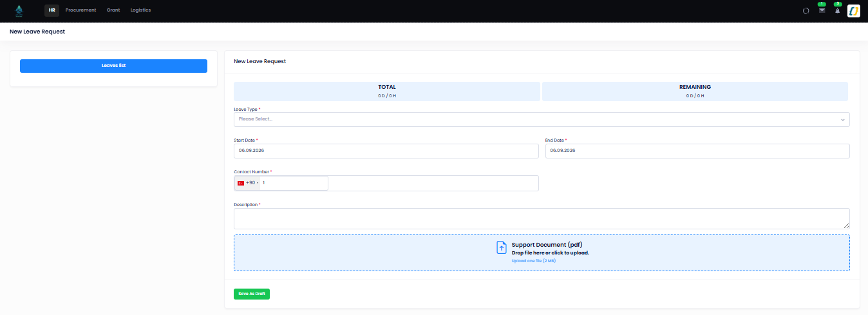Open the messages envelope icon
The height and width of the screenshot is (315, 868).
(x=822, y=10)
